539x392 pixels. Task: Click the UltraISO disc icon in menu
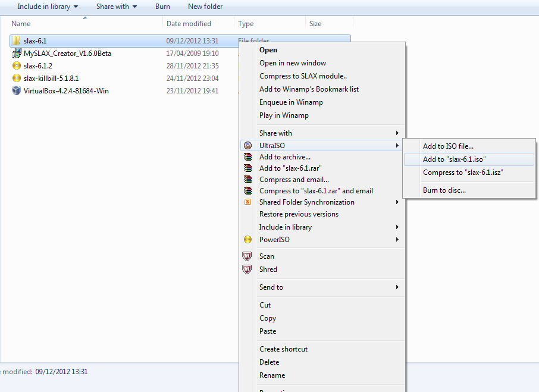[247, 146]
